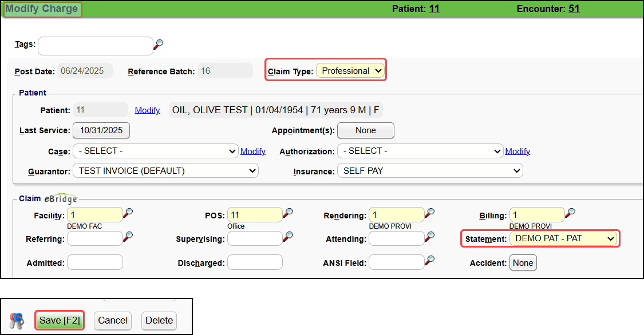The image size is (644, 335).
Task: Click the keys icon beside Save
Action: 17,321
